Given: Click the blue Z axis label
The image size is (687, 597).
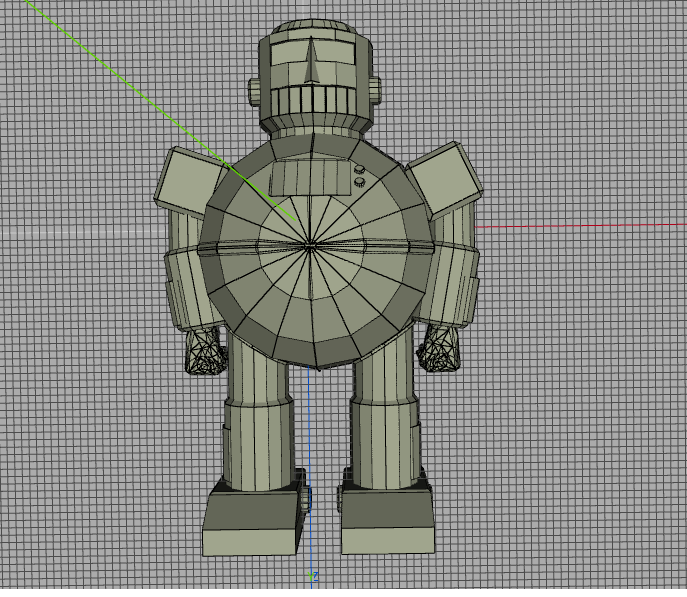Looking at the screenshot, I should pos(315,576).
